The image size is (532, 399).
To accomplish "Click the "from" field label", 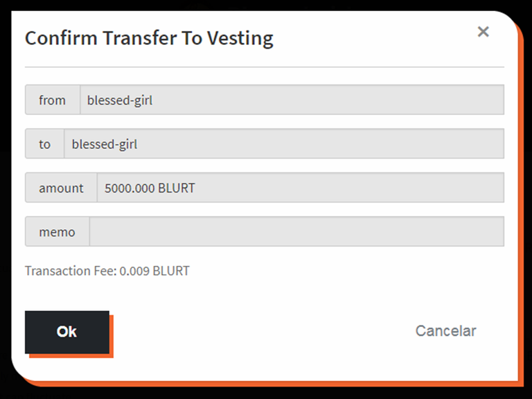I will [53, 100].
